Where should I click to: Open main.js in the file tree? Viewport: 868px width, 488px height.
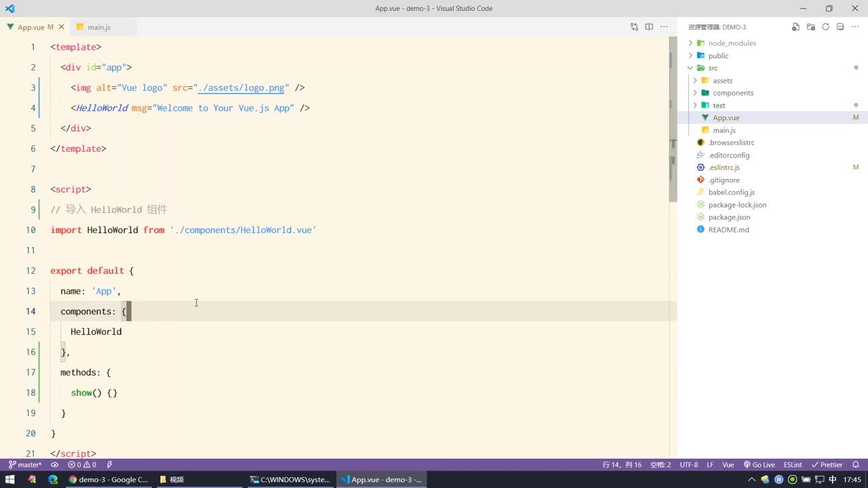tap(724, 130)
